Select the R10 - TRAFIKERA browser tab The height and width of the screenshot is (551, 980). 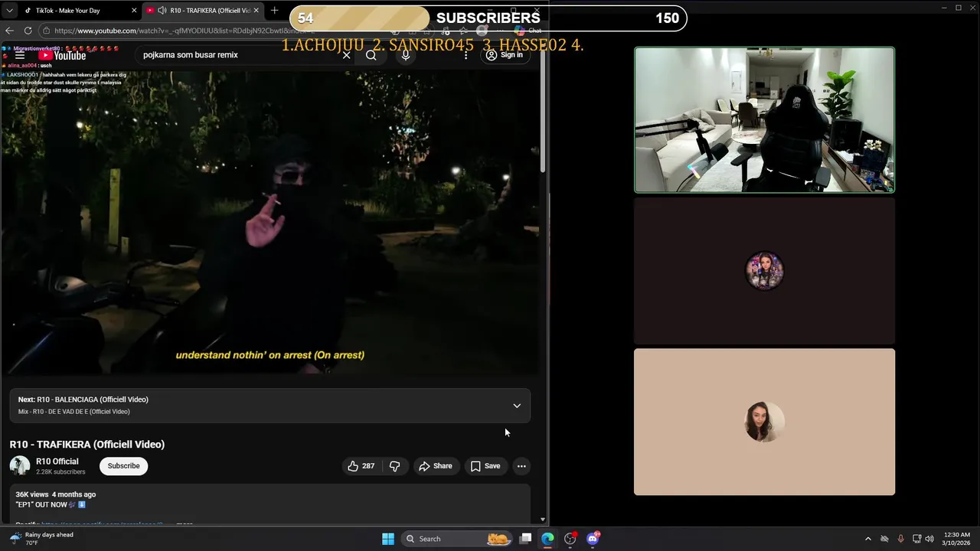203,11
